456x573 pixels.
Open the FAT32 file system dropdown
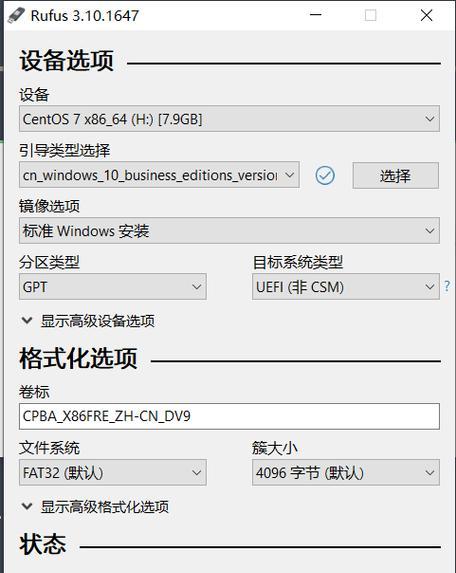pyautogui.click(x=113, y=473)
